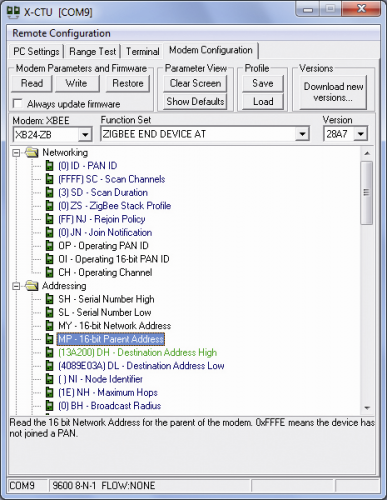The image size is (387, 500).
Task: Switch to the Range Test tab
Action: click(93, 52)
